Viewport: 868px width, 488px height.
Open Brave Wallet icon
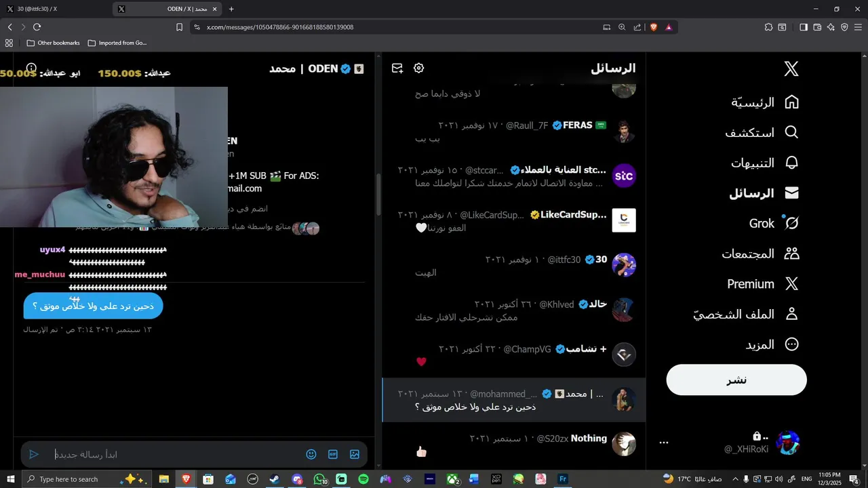coord(817,27)
